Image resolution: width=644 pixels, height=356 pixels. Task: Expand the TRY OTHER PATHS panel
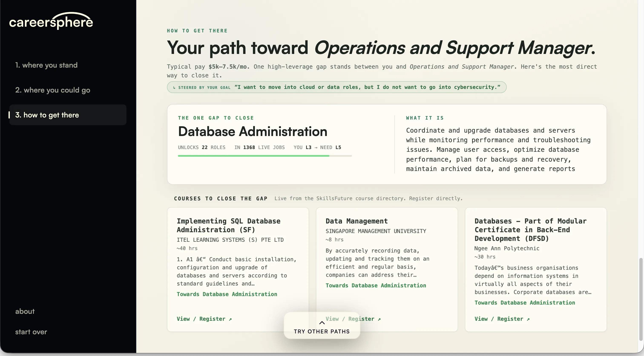(x=322, y=326)
